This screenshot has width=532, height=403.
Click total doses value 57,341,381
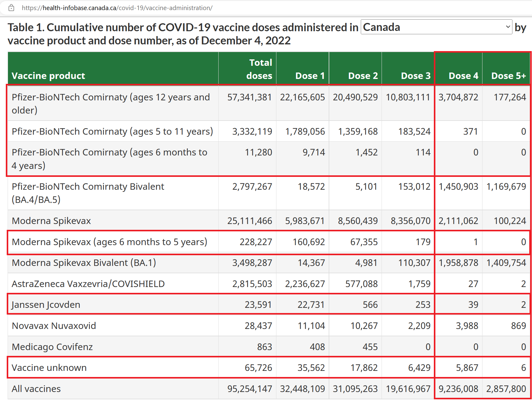250,97
